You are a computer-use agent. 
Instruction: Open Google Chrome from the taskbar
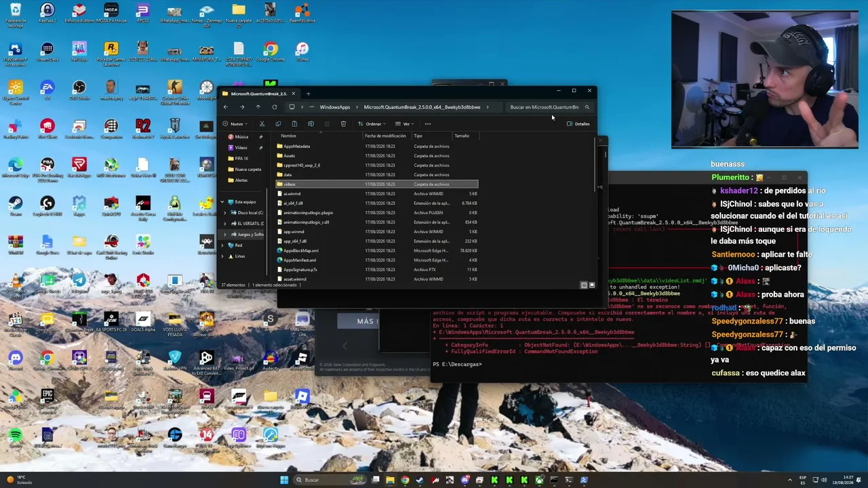(x=405, y=480)
